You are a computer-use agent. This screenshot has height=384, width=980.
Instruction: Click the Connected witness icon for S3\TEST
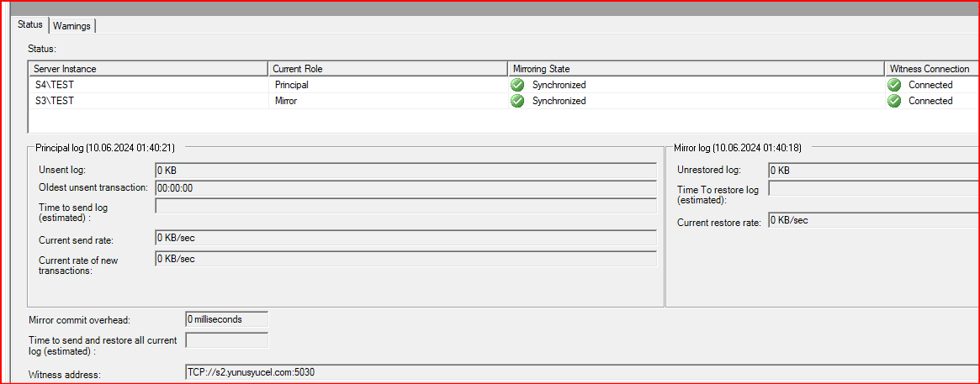[x=893, y=101]
